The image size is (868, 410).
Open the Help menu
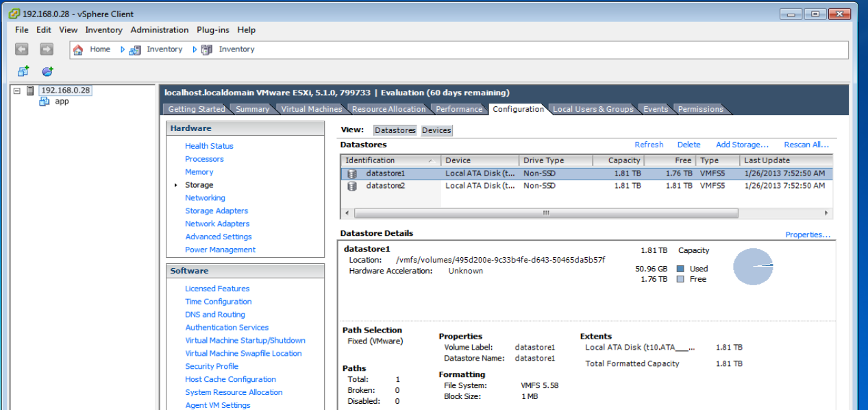pyautogui.click(x=247, y=30)
